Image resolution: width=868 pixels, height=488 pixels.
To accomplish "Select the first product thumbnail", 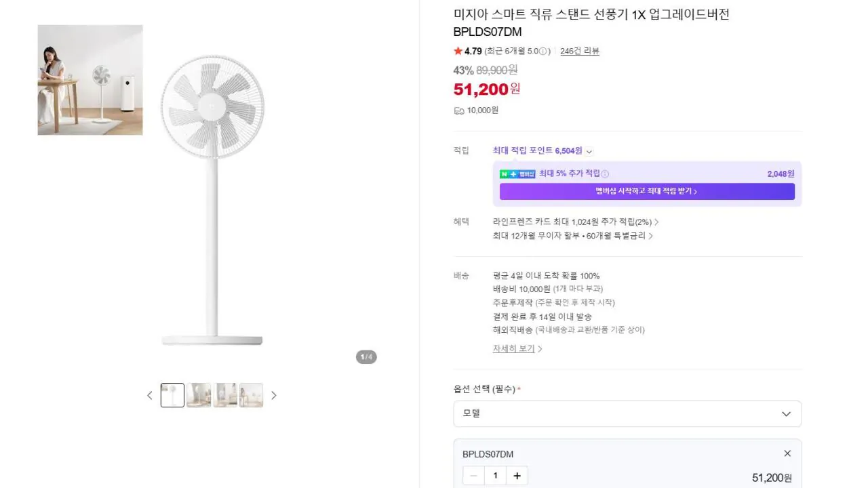I will pos(172,395).
